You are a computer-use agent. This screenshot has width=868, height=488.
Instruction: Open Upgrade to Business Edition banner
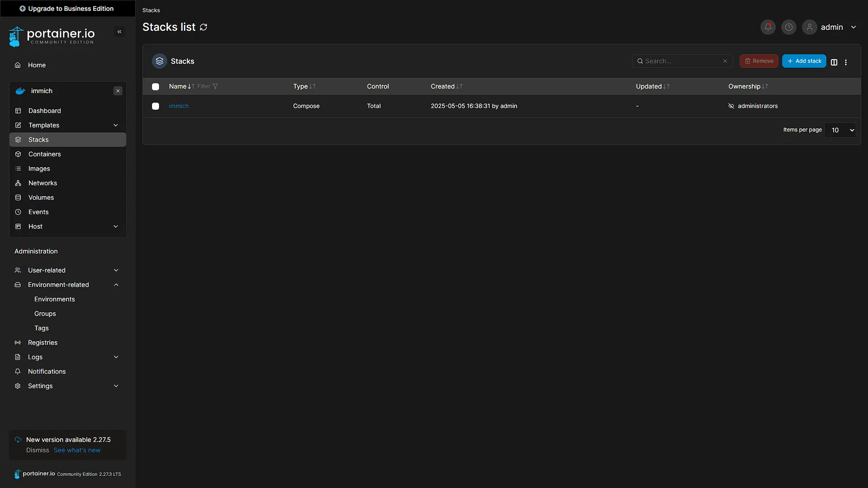click(x=67, y=9)
